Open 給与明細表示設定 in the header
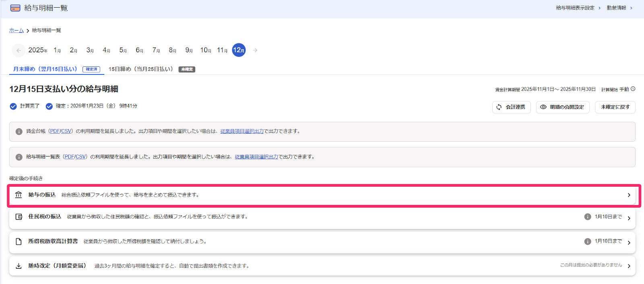This screenshot has height=284, width=644. 578,8
